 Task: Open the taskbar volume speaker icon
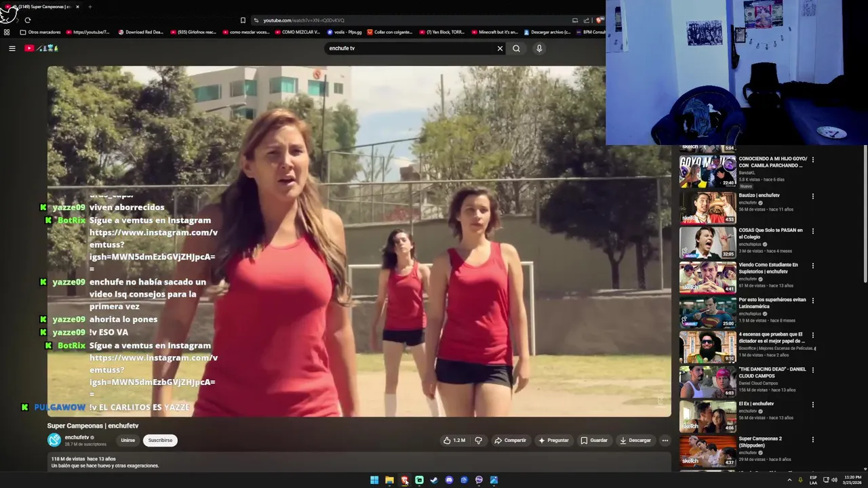coord(834,480)
